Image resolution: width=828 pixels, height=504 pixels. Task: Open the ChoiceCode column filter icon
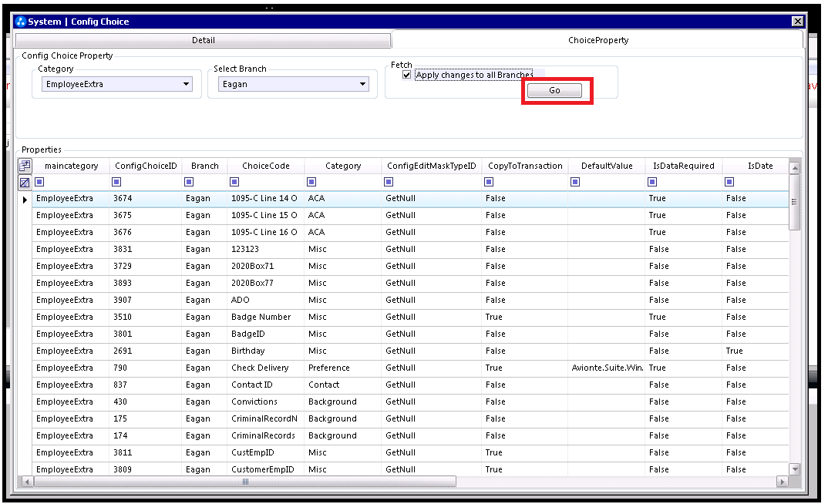(234, 182)
